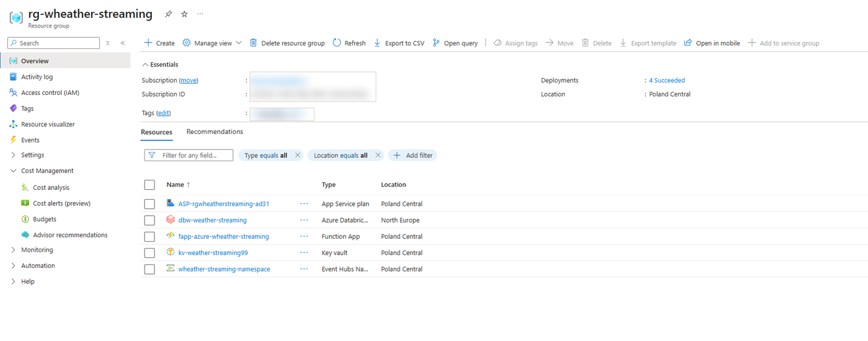Open more options for wheather-streaming-namespace
The image size is (868, 341).
click(304, 269)
